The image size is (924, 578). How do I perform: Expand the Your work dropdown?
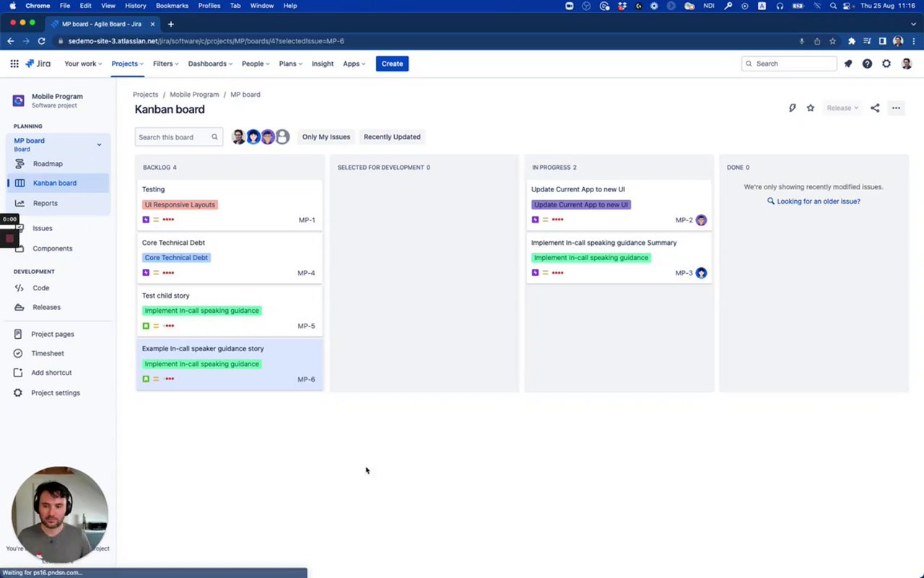point(83,64)
